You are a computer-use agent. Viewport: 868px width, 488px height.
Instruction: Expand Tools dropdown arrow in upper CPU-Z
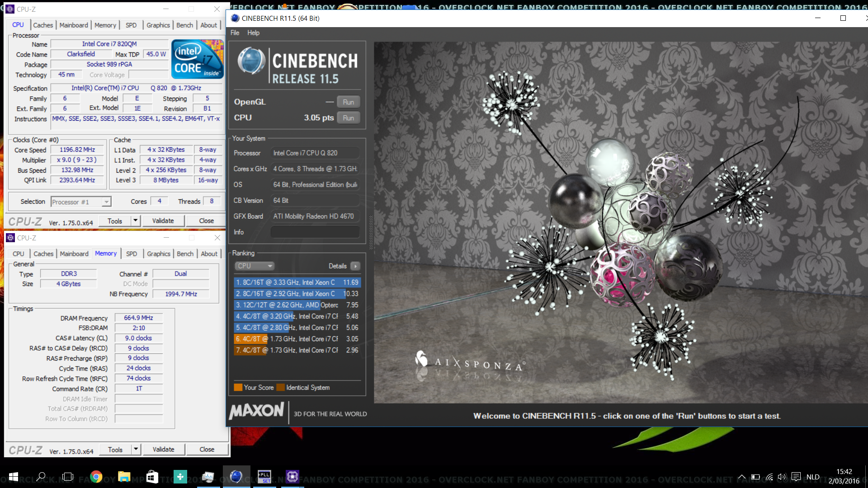[135, 221]
